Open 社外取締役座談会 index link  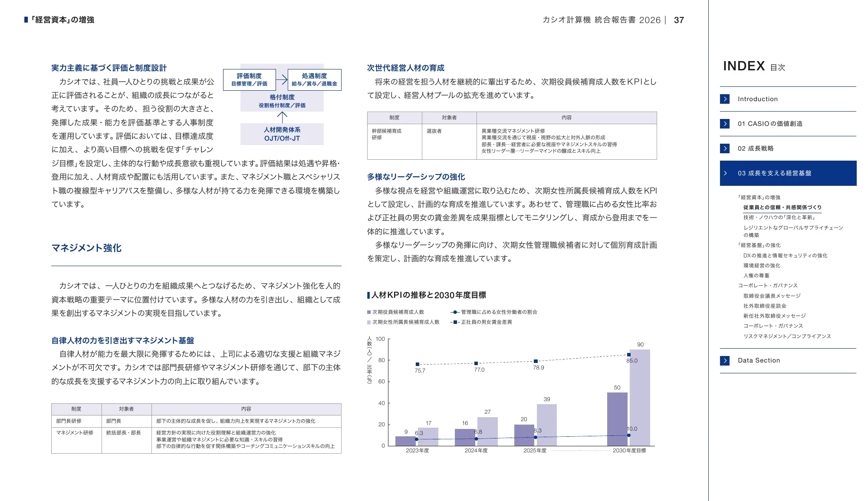click(x=765, y=306)
